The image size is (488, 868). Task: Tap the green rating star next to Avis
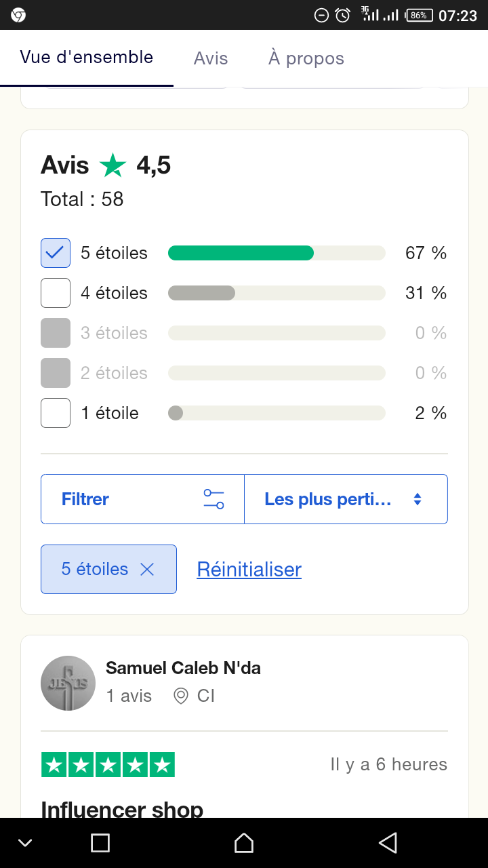(113, 165)
